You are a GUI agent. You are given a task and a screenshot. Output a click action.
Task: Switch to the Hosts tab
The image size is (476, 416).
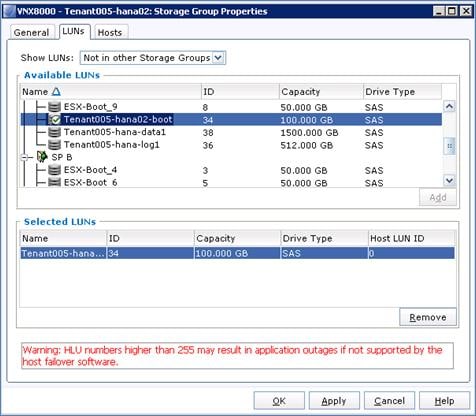point(110,32)
